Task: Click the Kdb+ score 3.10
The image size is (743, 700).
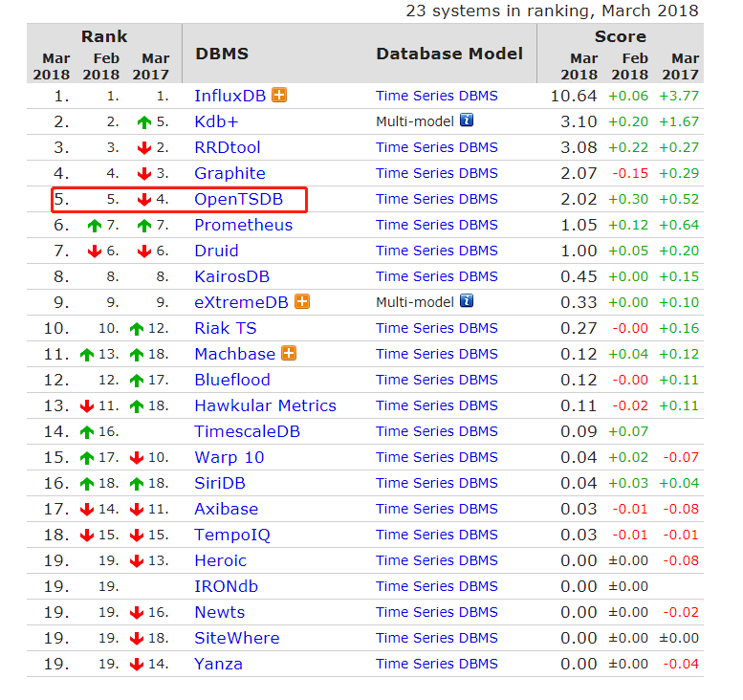Action: point(579,121)
